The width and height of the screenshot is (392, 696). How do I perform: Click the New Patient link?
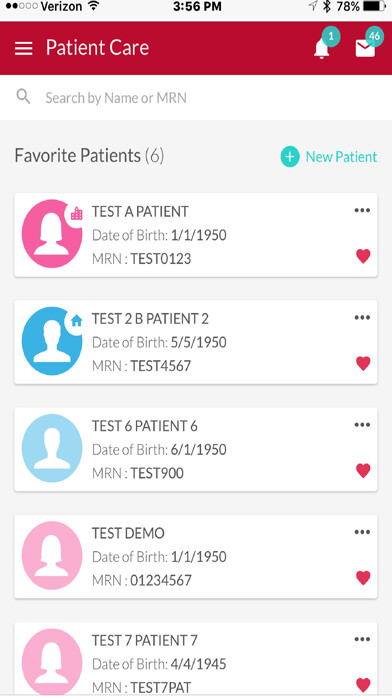coord(341,157)
